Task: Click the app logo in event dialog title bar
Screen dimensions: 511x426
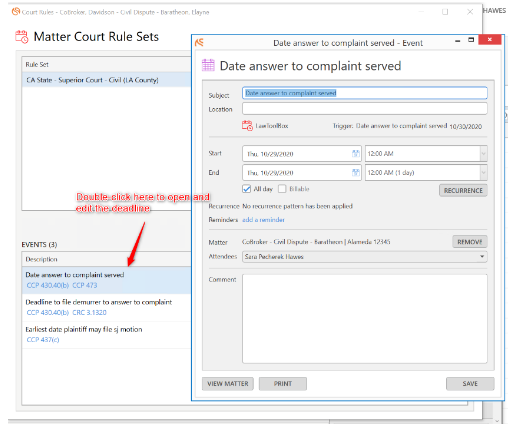Action: coord(199,43)
